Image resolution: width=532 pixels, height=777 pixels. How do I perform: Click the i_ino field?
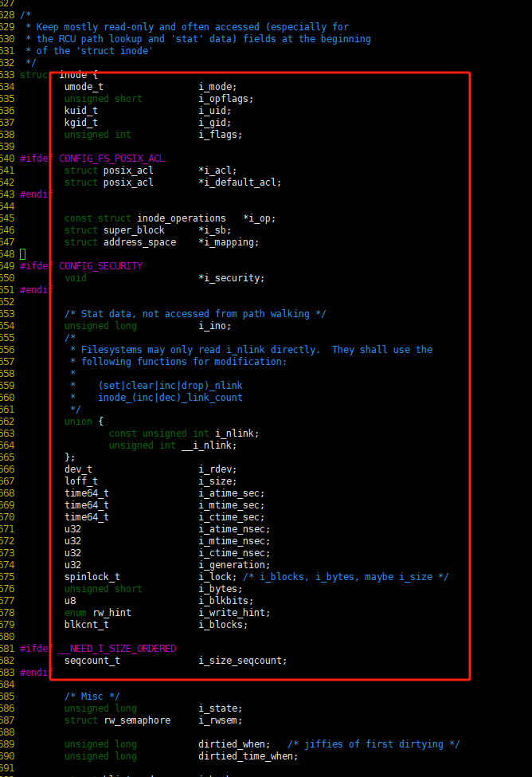213,326
